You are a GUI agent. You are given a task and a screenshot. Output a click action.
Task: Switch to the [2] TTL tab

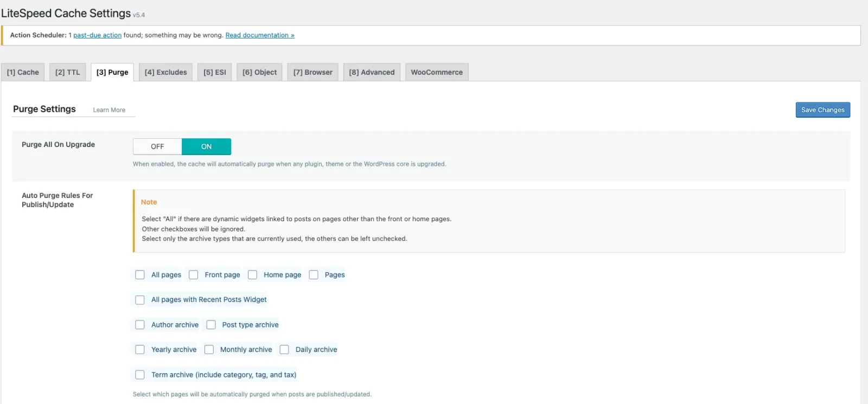pos(67,72)
